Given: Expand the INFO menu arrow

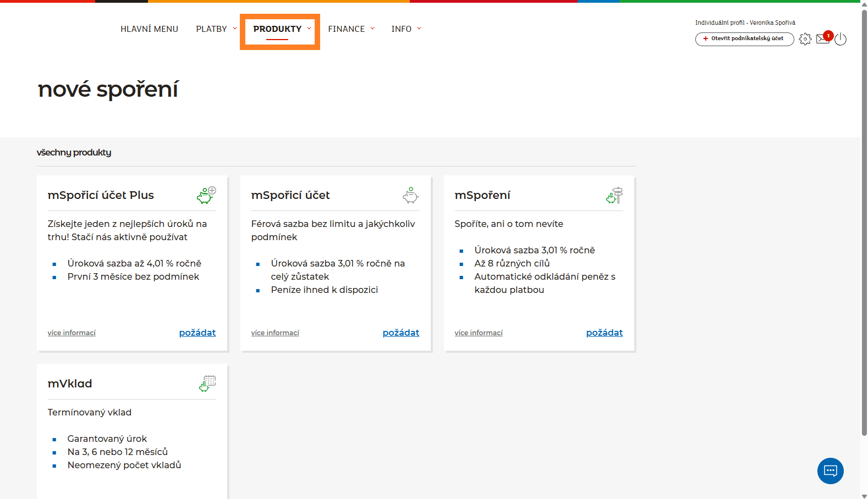Looking at the screenshot, I should tap(419, 29).
